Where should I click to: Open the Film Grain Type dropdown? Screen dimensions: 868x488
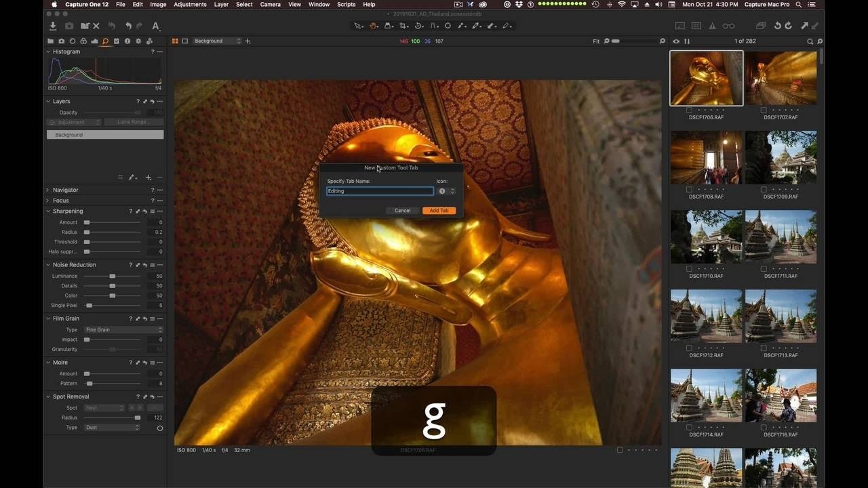(123, 330)
